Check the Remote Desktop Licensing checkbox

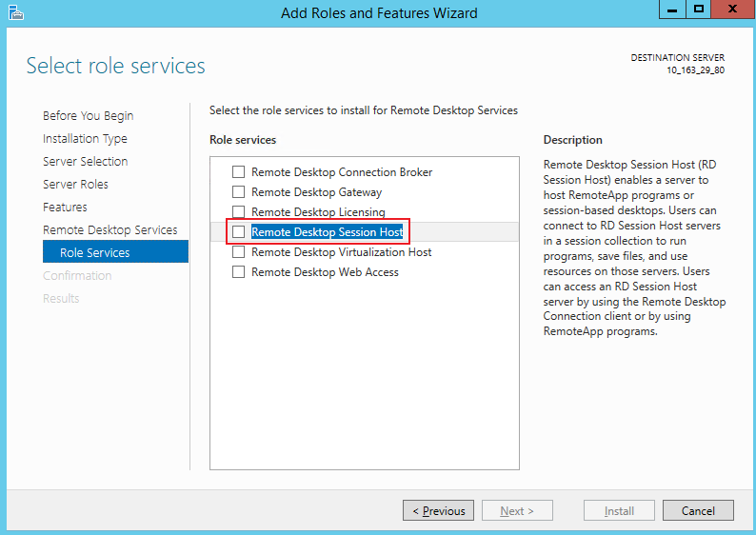(x=238, y=211)
